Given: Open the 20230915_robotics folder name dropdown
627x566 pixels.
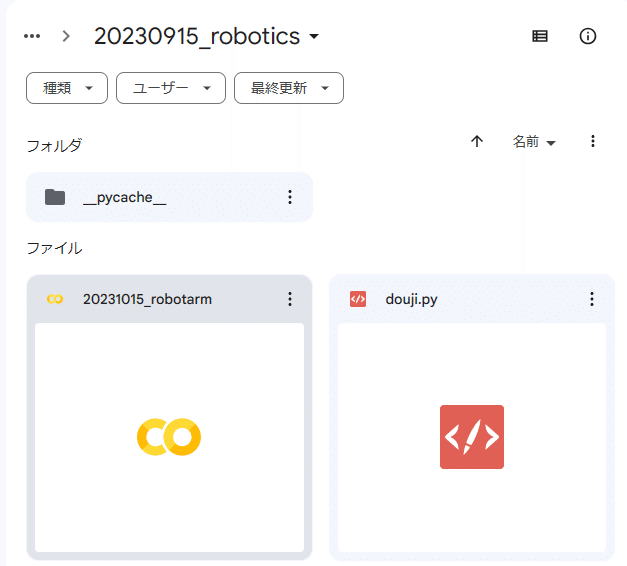Looking at the screenshot, I should pos(206,36).
